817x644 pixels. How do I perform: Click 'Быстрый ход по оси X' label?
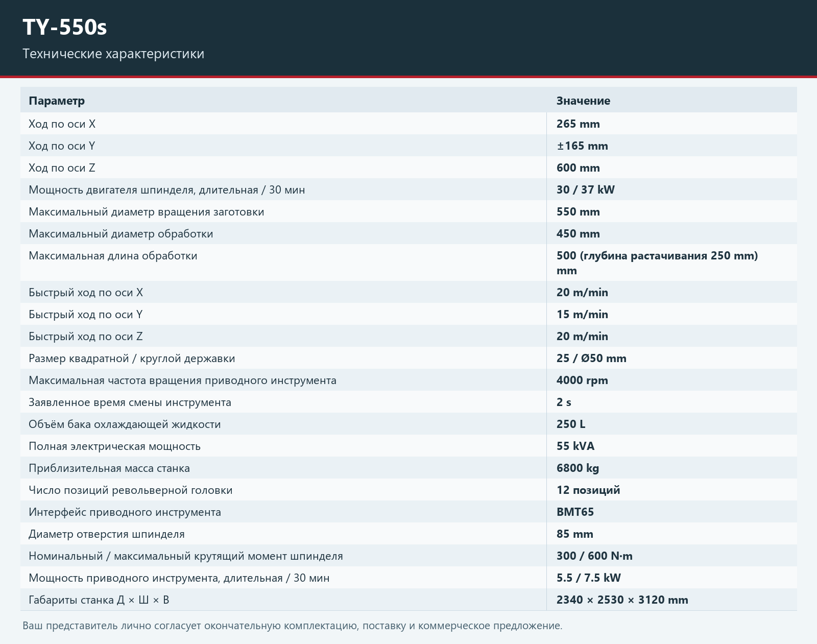pos(86,292)
